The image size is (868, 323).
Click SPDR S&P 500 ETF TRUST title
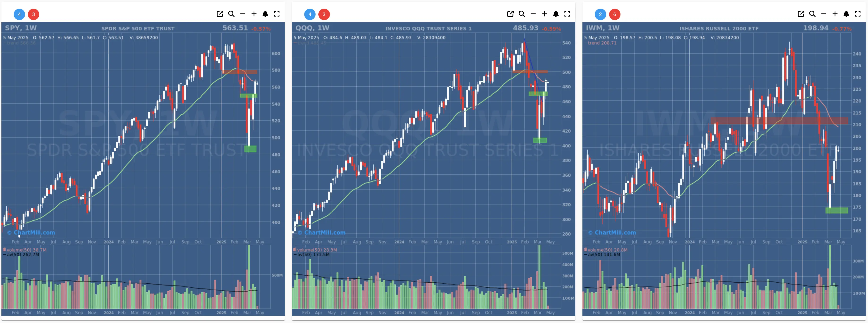click(x=138, y=29)
